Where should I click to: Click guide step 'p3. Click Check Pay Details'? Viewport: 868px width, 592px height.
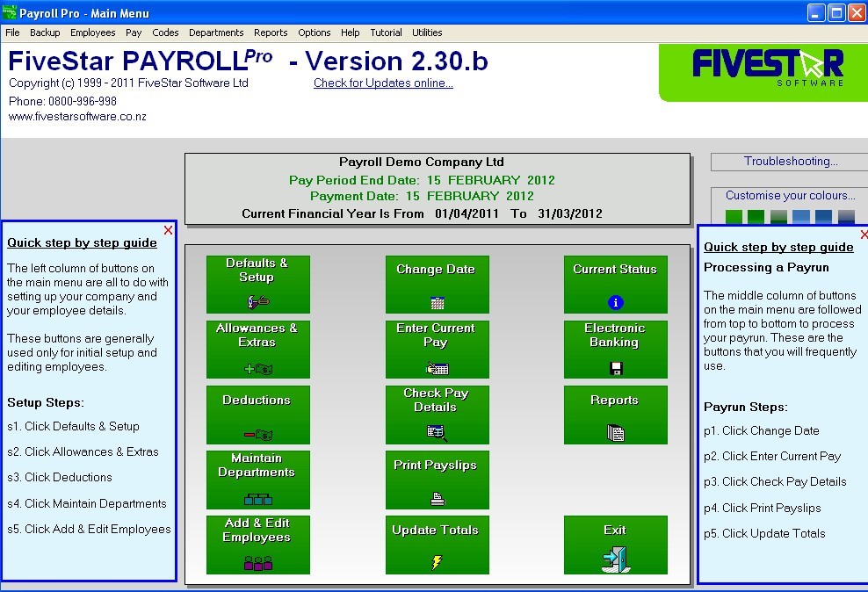click(x=775, y=482)
